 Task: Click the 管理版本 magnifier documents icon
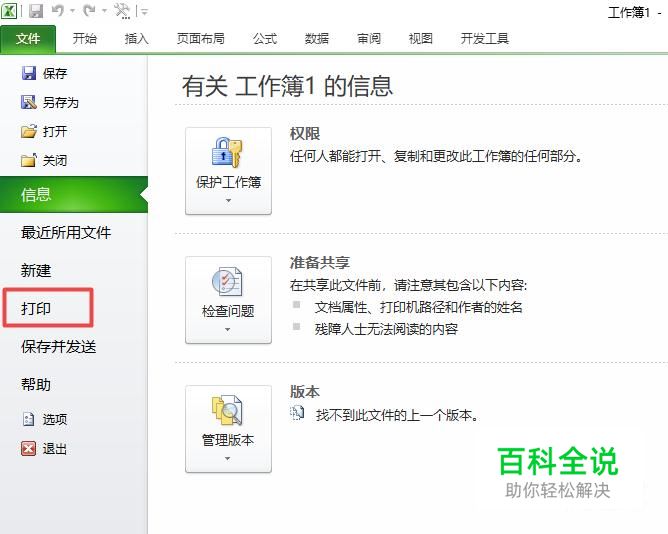(x=227, y=410)
